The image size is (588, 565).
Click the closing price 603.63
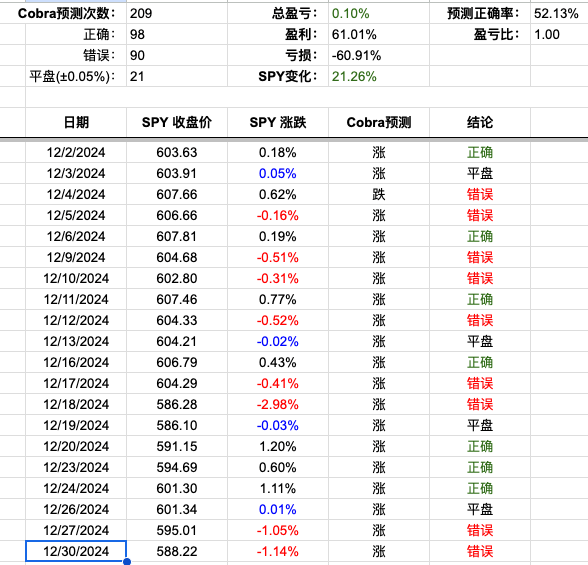pyautogui.click(x=177, y=152)
